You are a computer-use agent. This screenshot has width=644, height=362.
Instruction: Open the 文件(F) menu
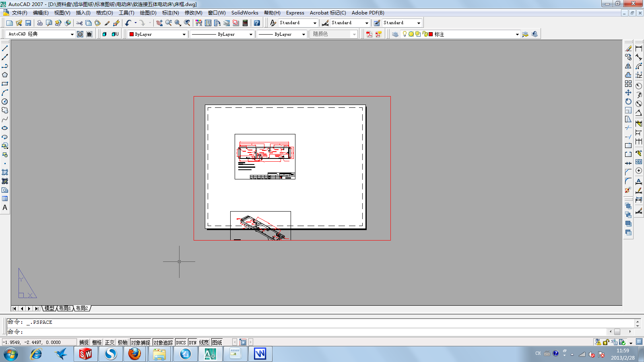point(20,13)
